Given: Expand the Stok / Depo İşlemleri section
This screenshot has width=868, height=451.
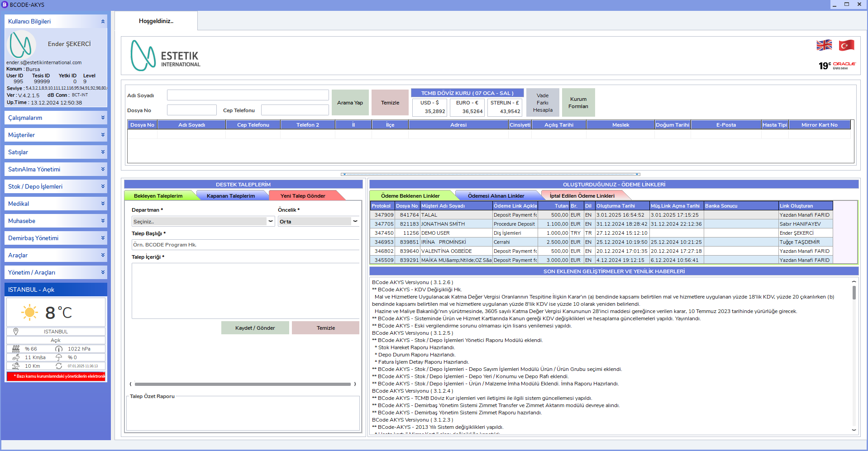Looking at the screenshot, I should (56, 186).
